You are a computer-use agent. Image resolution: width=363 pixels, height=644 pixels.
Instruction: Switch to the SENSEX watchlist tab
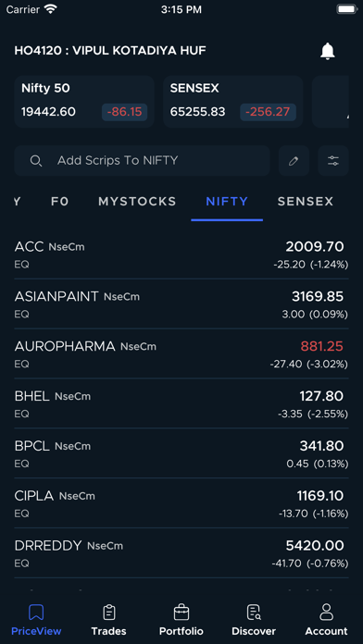(x=306, y=202)
